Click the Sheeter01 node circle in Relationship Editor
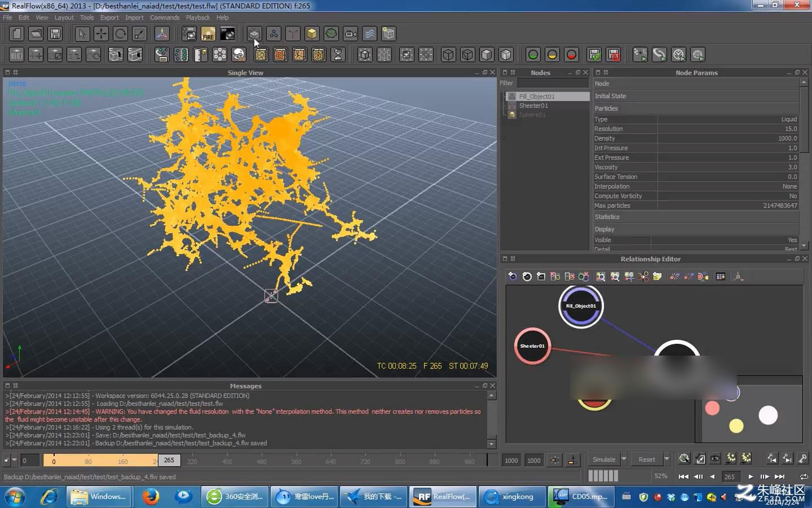 click(532, 346)
